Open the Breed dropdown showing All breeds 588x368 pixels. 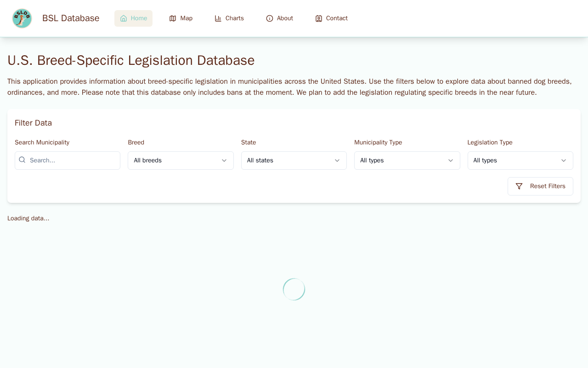181,161
